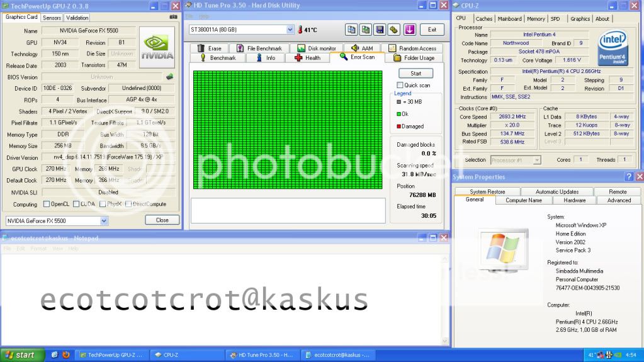
Task: Enable the Quick scan checkbox
Action: 400,85
